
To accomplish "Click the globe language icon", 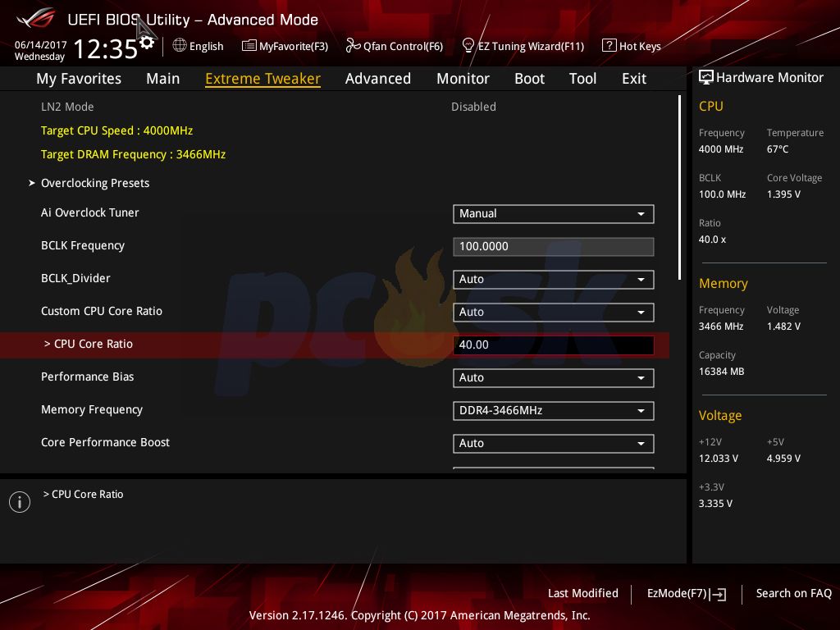I will click(180, 46).
